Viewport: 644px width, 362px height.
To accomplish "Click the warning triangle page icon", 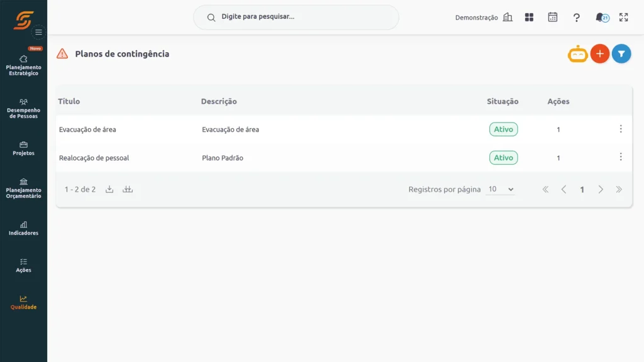I will point(62,54).
